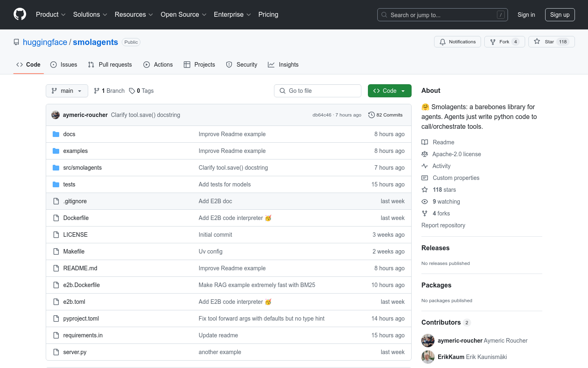Viewport: 588px width, 368px height.
Task: Click the file icon for Dockerfile
Action: 56,218
